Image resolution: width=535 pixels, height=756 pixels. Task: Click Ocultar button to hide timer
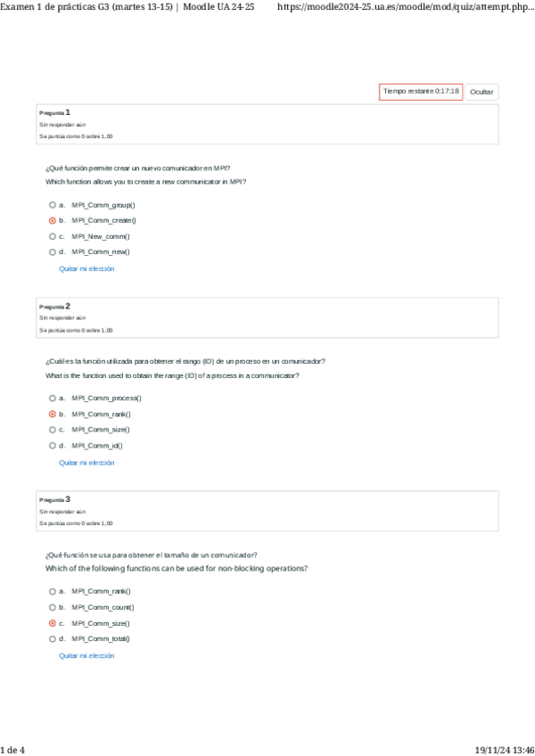pyautogui.click(x=481, y=92)
